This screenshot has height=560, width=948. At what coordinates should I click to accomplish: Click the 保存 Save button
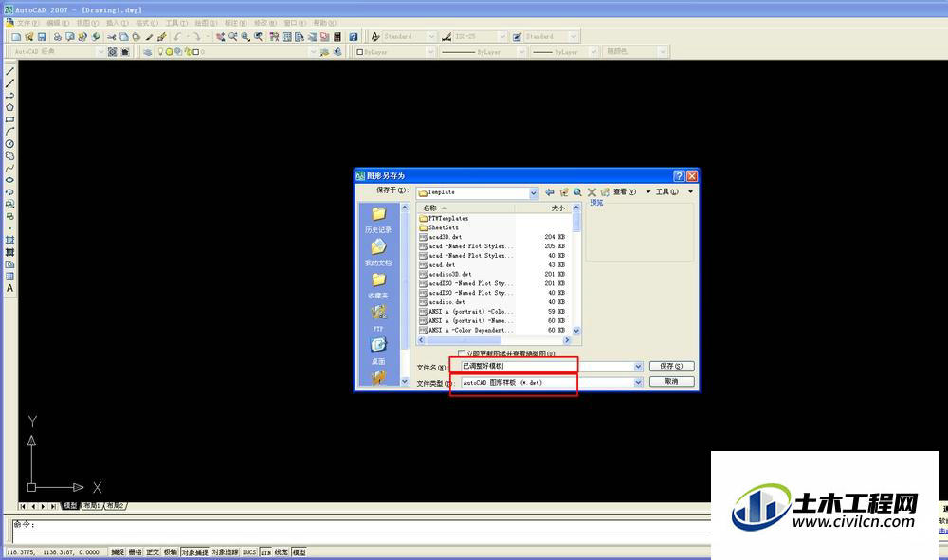671,366
